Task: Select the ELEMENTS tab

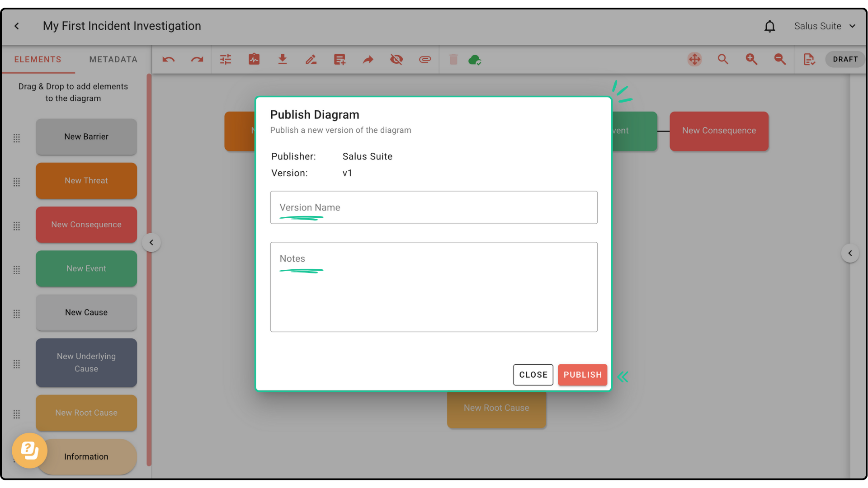Action: coord(38,60)
